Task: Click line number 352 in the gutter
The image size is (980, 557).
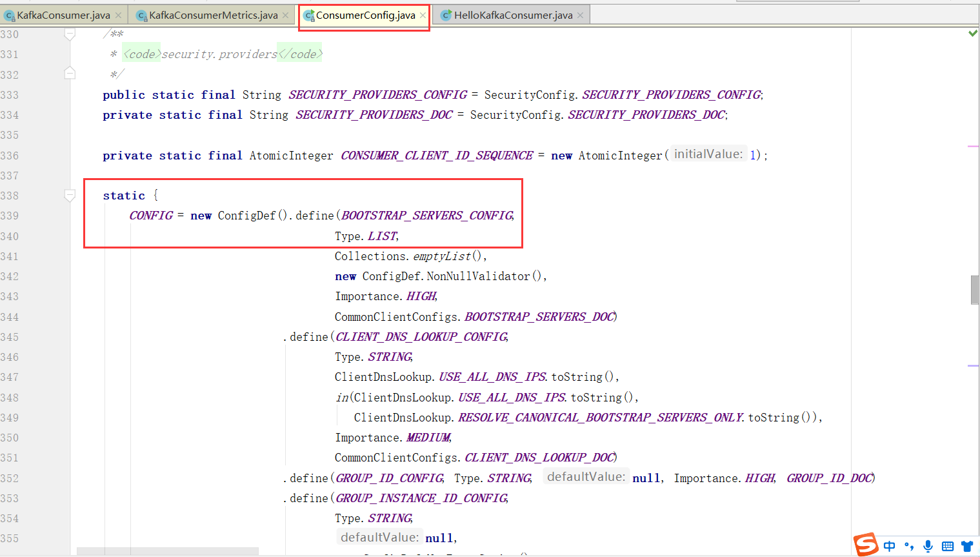Action: point(10,478)
